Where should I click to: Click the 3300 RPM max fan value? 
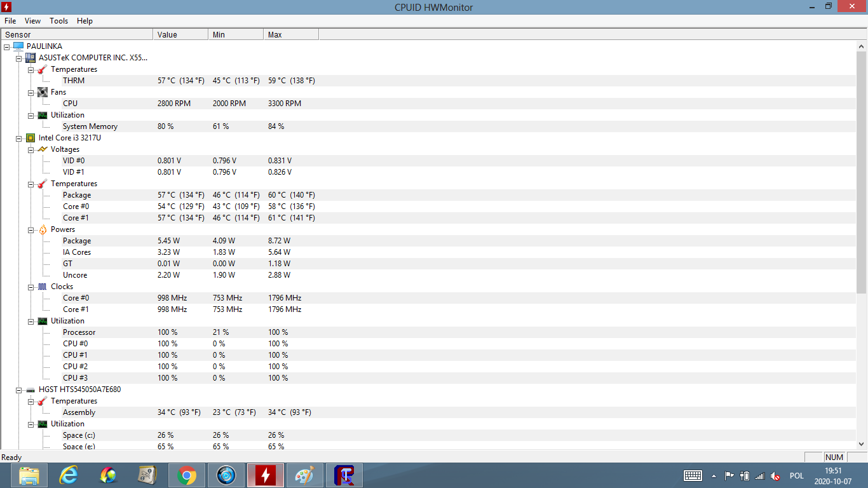(285, 104)
